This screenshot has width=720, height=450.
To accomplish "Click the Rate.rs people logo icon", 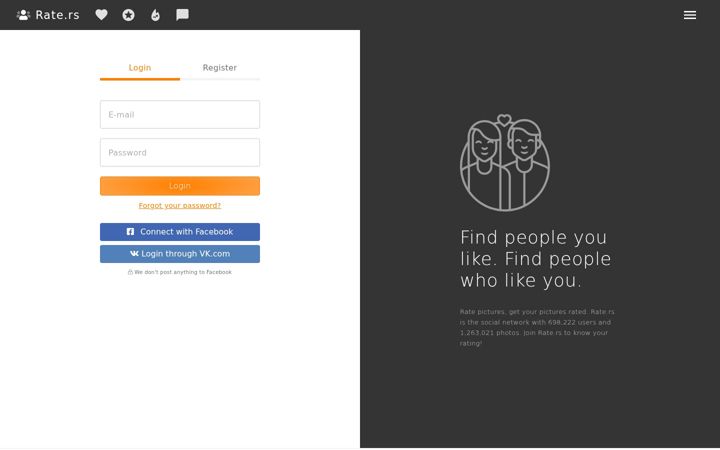I will (x=23, y=15).
